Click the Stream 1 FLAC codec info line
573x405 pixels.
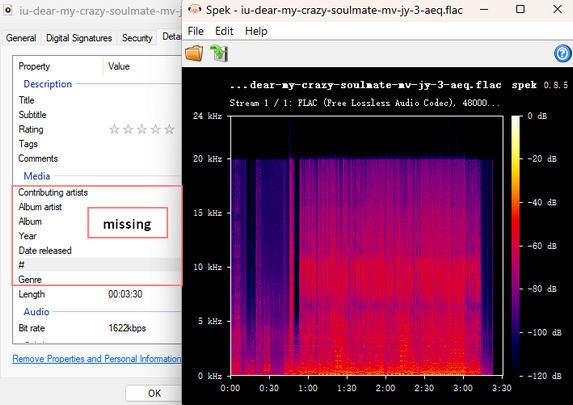tap(364, 103)
